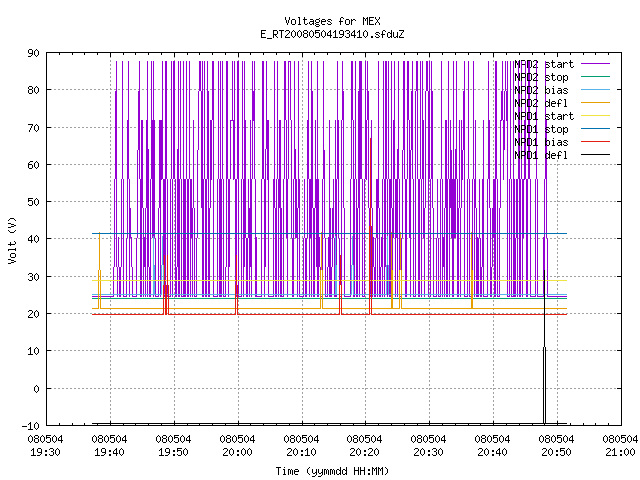Click the black NPD1 defl spike near 20:48
The image size is (640, 480).
[544, 347]
